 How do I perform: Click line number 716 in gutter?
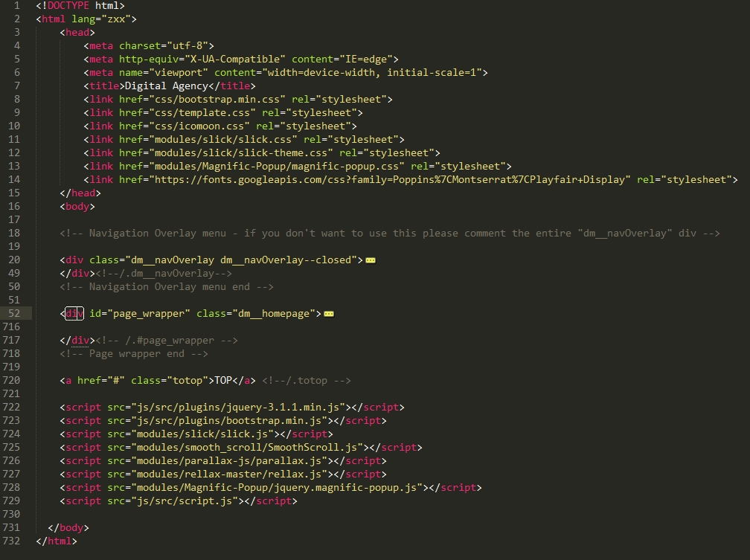(x=11, y=326)
